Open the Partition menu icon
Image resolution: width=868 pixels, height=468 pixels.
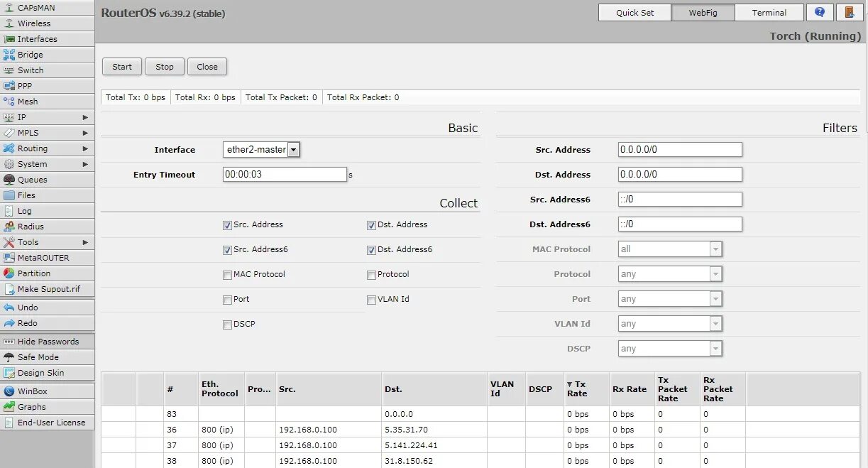[x=9, y=273]
